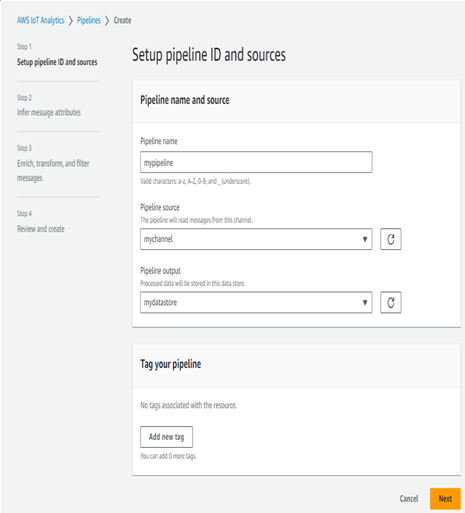Click the Pipeline name and source header

click(x=185, y=100)
